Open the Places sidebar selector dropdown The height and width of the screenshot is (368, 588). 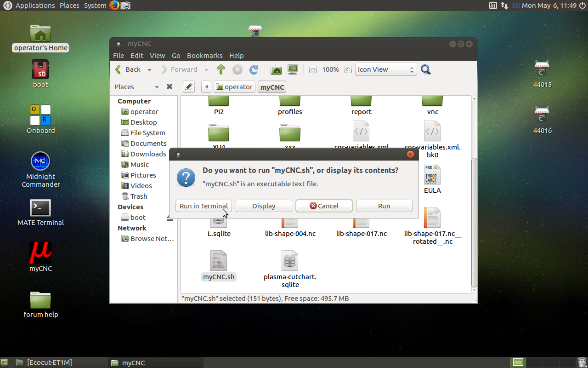[x=157, y=87]
